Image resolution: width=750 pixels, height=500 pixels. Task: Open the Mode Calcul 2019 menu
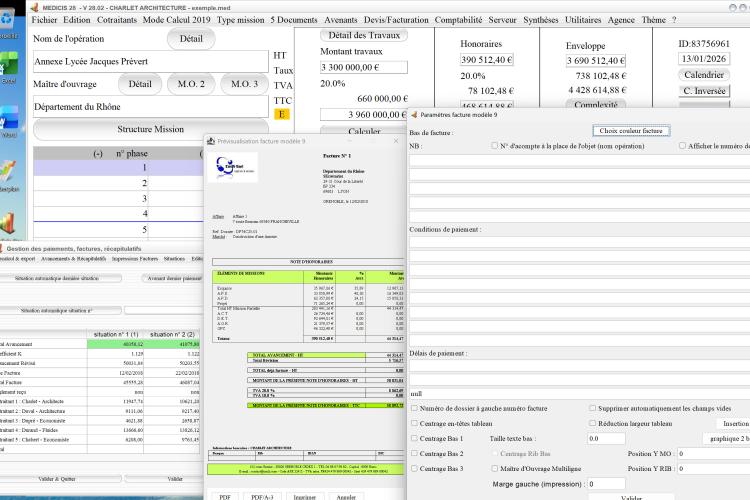coord(176,20)
